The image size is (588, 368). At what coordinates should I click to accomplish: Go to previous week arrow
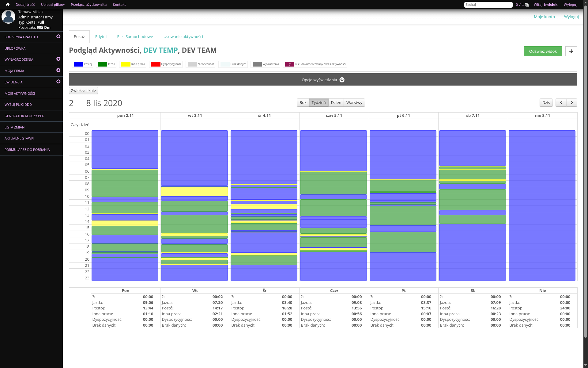pos(561,103)
